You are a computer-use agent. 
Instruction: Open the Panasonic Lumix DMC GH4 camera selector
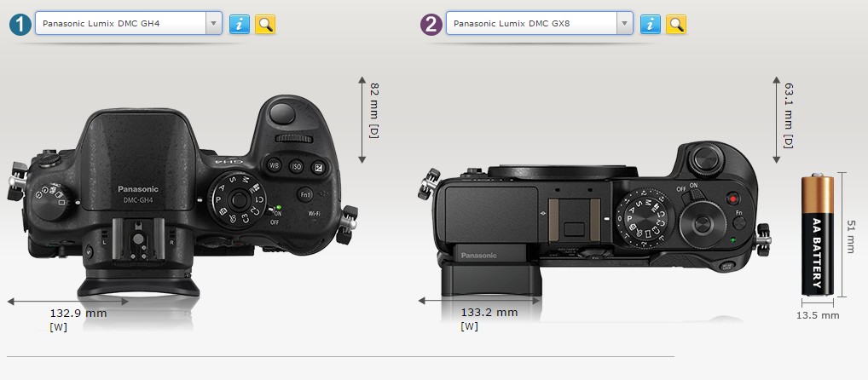pyautogui.click(x=118, y=24)
